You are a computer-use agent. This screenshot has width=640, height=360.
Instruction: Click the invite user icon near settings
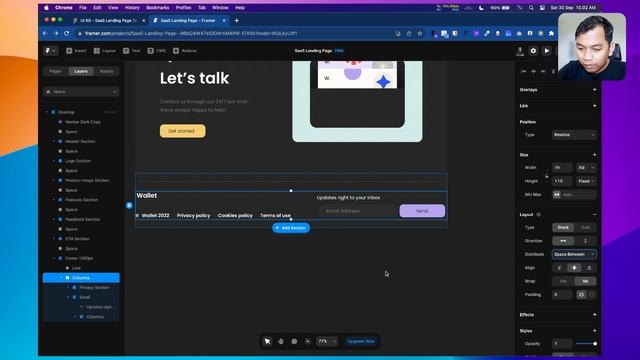coord(520,51)
